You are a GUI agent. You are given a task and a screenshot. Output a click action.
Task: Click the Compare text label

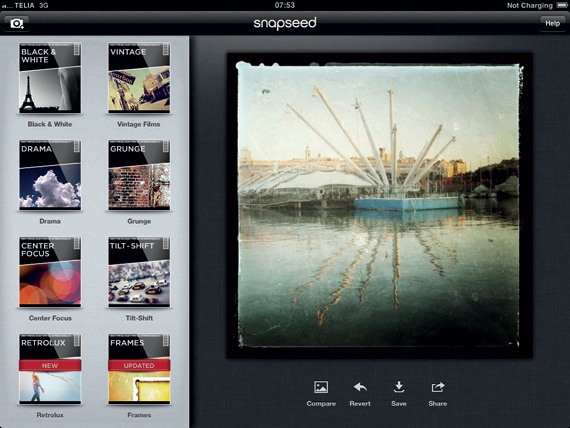click(x=321, y=404)
